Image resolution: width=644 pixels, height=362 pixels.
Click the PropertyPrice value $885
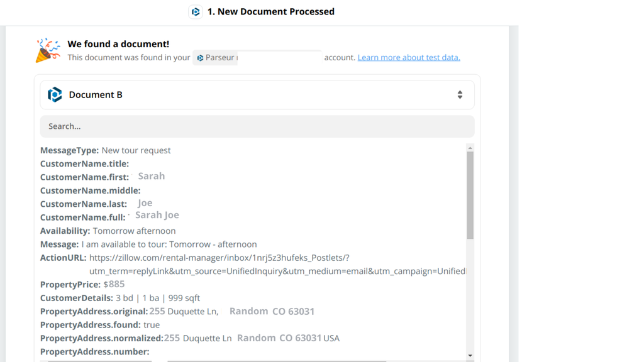pyautogui.click(x=116, y=284)
